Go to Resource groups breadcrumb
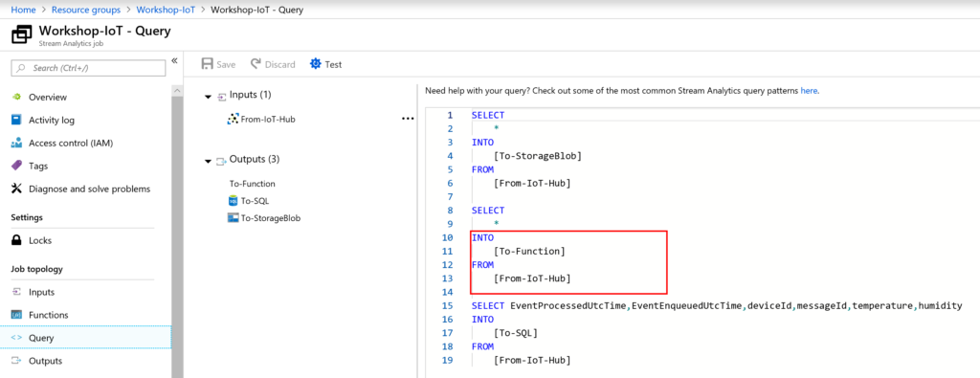Viewport: 980px width, 378px height. click(x=86, y=10)
